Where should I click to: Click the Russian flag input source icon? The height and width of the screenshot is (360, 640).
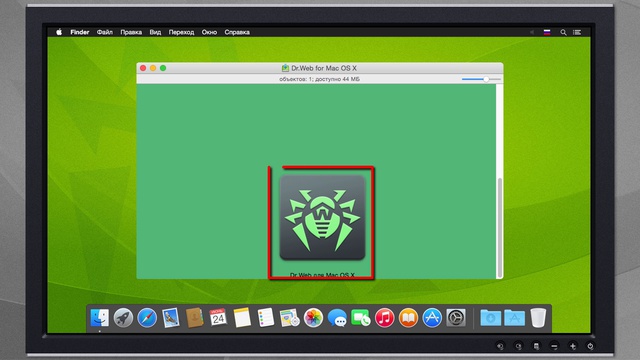547,32
